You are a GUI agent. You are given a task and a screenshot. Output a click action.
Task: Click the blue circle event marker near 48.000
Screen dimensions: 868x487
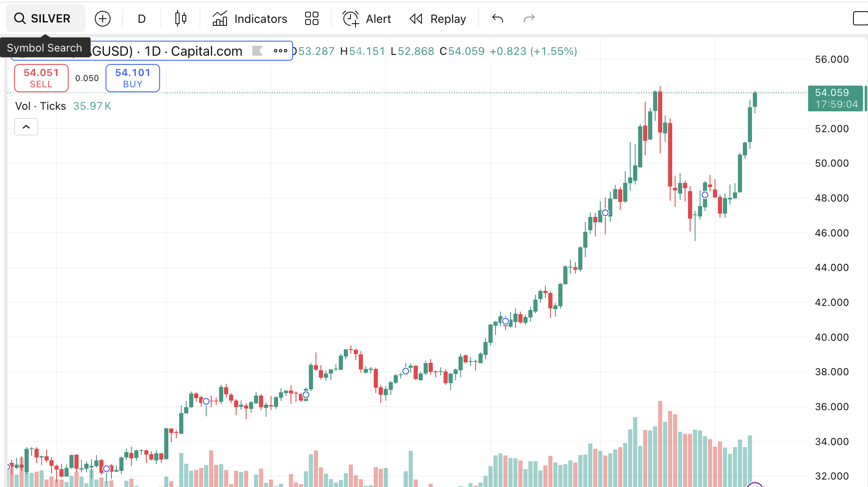tap(705, 195)
